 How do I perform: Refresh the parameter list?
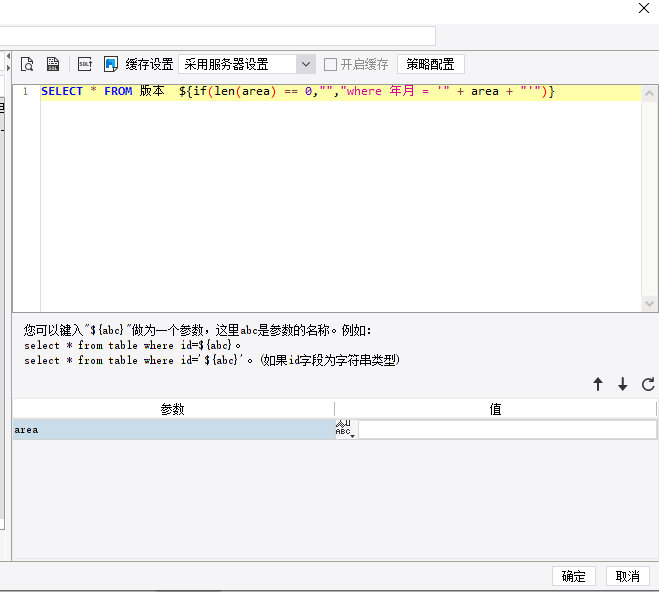coord(648,384)
